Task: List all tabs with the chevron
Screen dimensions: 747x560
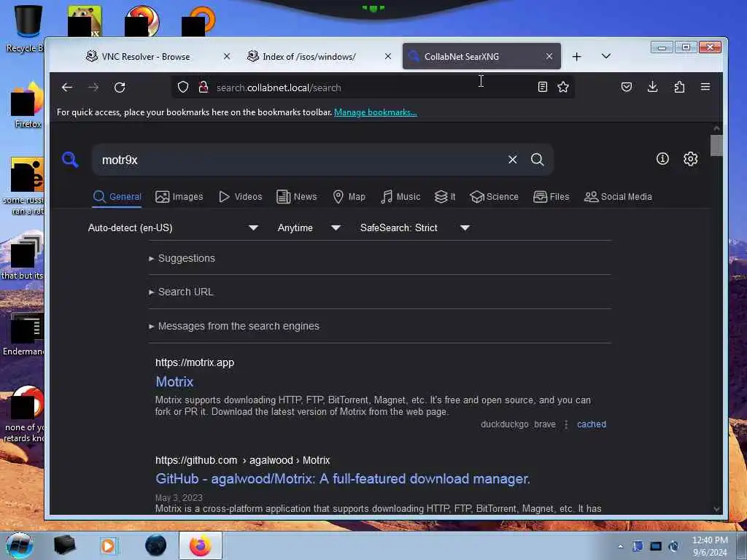Action: coord(606,56)
